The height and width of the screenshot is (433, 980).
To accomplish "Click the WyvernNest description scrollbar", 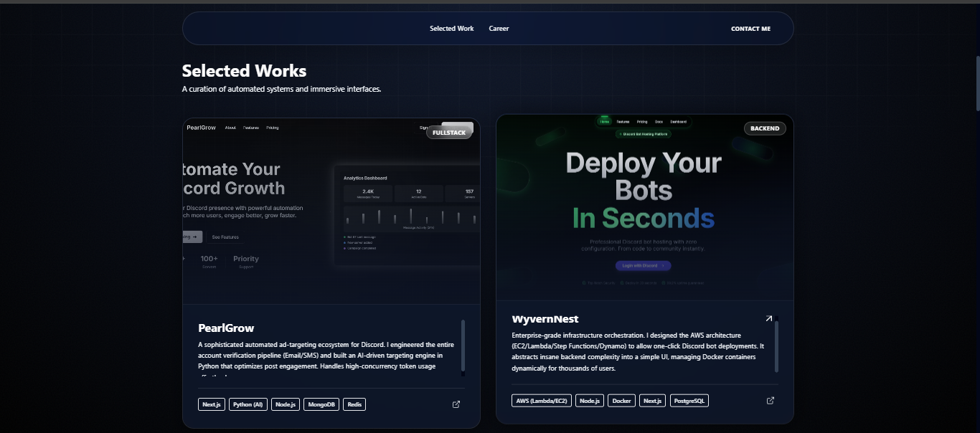I will click(x=776, y=346).
